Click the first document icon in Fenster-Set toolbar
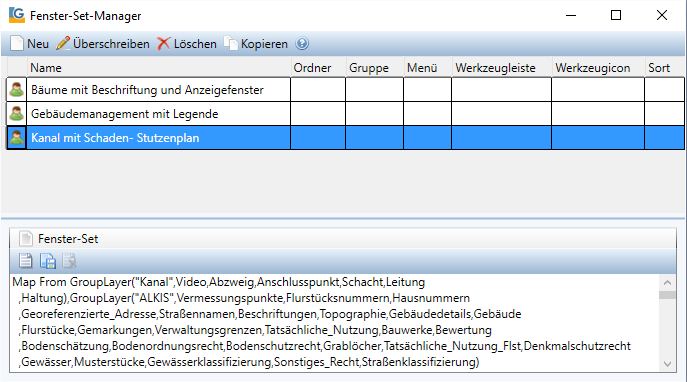This screenshot has width=687, height=382. 25,261
